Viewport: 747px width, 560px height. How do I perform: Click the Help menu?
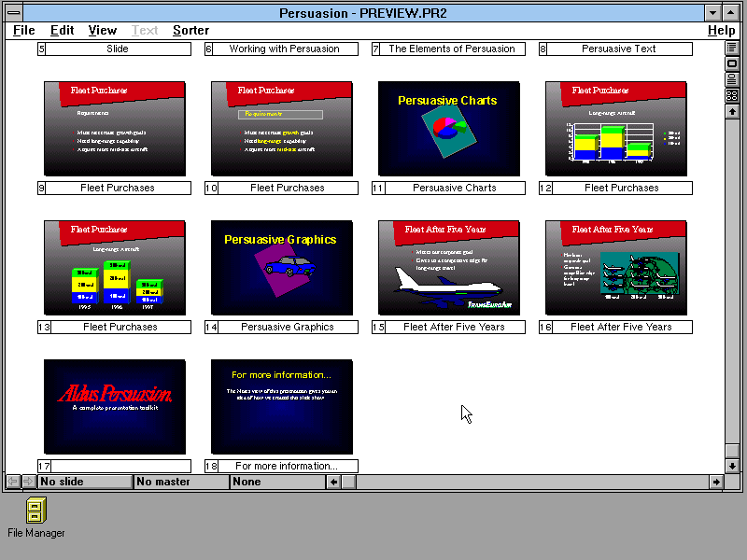pos(721,30)
